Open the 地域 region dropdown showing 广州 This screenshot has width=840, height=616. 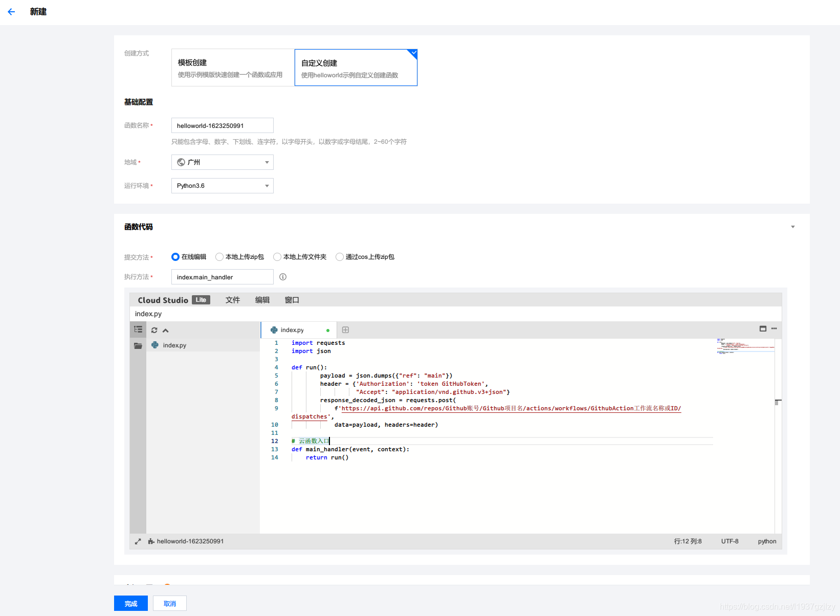(222, 162)
